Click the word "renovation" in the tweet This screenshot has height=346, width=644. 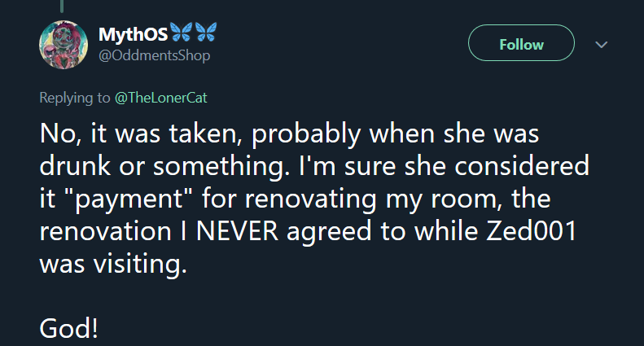coord(106,231)
